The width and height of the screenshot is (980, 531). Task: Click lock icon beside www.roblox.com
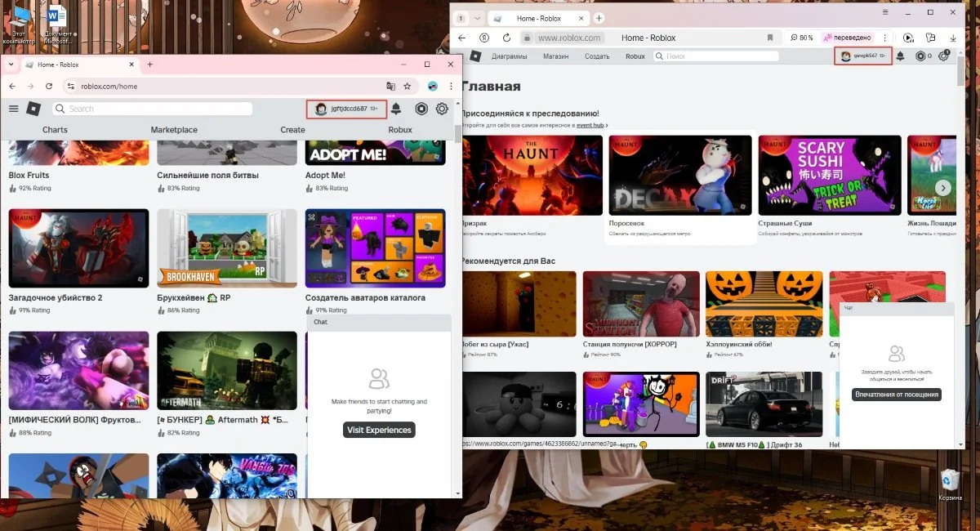[528, 38]
